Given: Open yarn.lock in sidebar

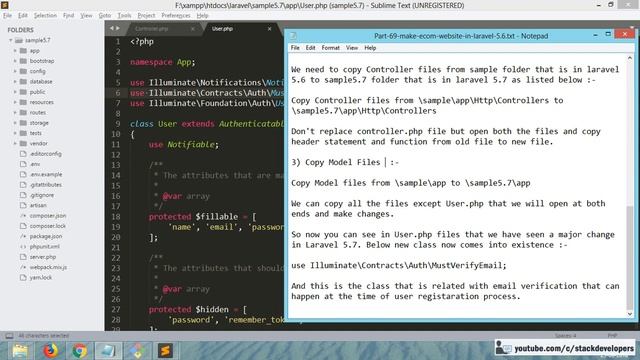Looking at the screenshot, I should (x=41, y=278).
